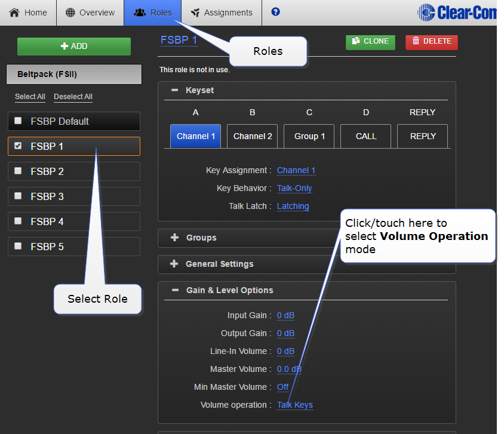Click the Overview globe icon
Screen dimensions: 504x434
click(x=70, y=13)
